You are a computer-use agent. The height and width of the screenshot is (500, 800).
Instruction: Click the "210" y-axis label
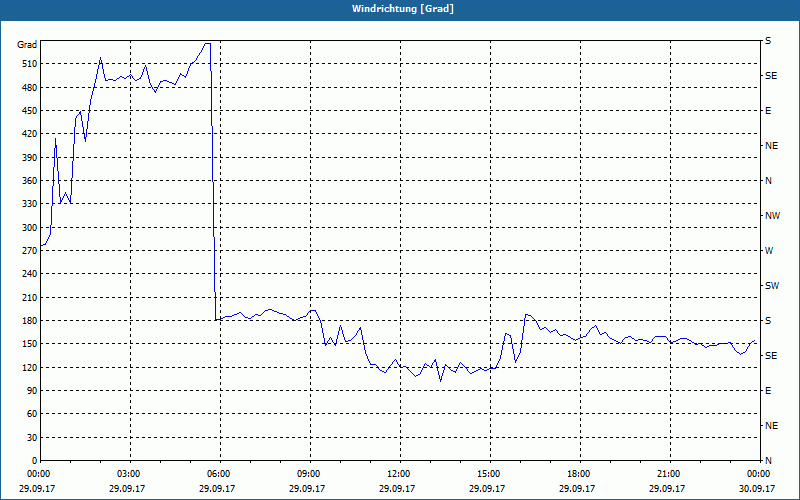coord(30,297)
